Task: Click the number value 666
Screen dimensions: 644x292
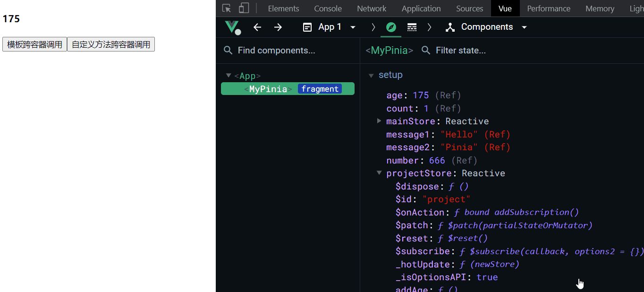Action: click(437, 160)
